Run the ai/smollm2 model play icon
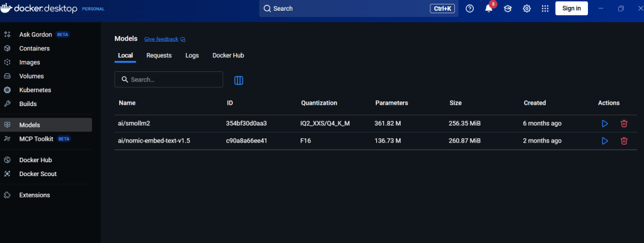The width and height of the screenshot is (644, 243). tap(604, 123)
